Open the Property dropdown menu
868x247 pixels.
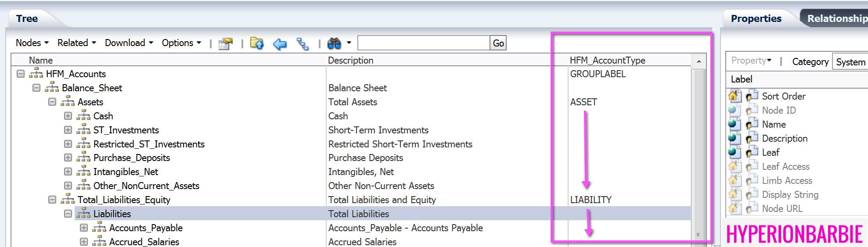tap(751, 61)
